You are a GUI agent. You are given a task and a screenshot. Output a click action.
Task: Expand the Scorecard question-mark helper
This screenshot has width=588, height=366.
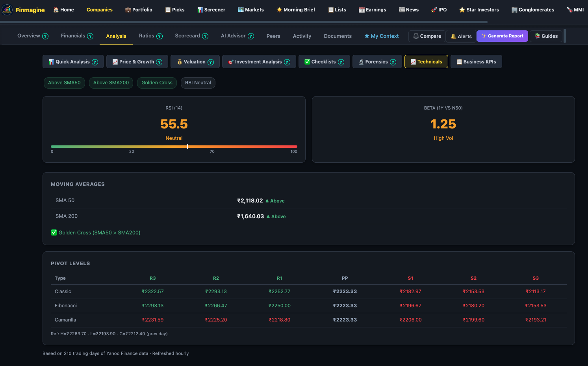pyautogui.click(x=206, y=36)
